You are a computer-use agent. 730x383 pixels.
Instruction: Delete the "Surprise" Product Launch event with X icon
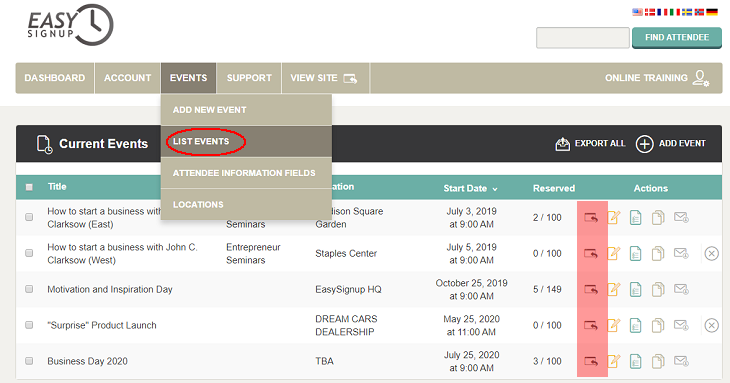711,325
